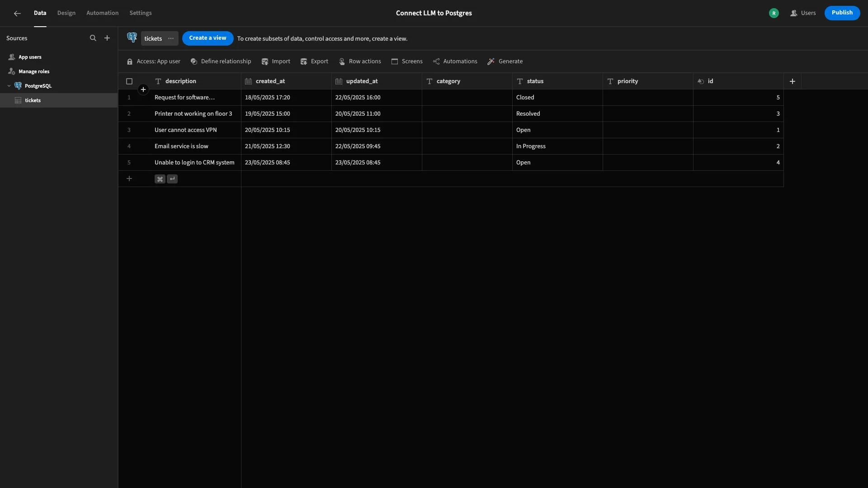The width and height of the screenshot is (868, 488).
Task: Click the PostgreSQL elephant icon beside tickets tab
Action: [132, 38]
